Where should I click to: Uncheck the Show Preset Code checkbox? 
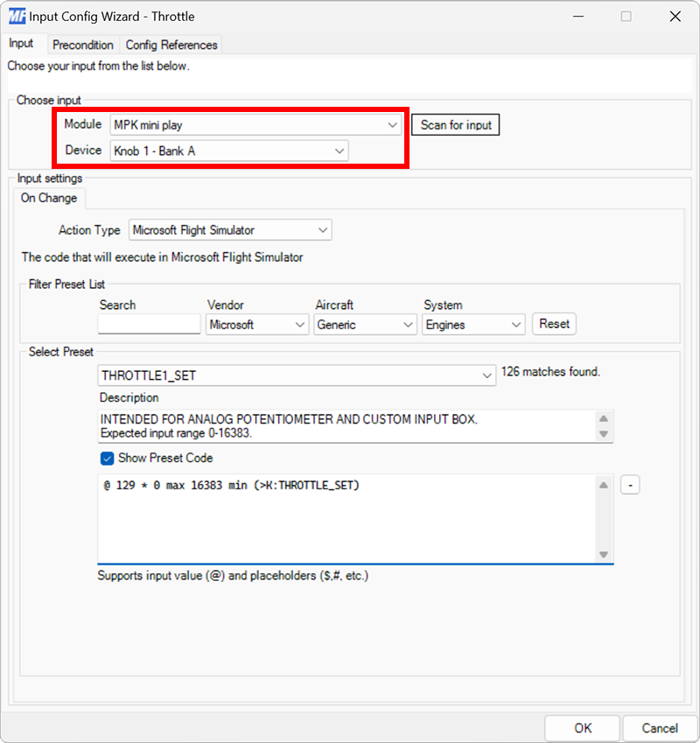tap(106, 458)
